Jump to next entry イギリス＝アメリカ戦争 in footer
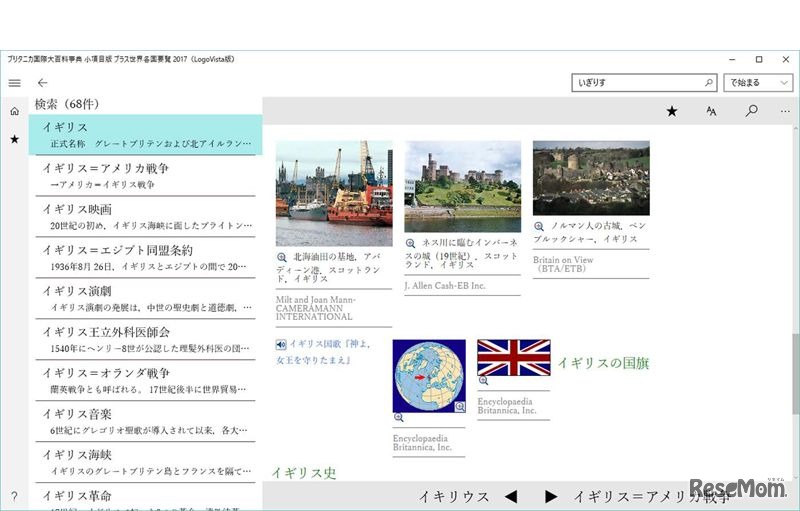The height and width of the screenshot is (511, 800). pos(652,497)
